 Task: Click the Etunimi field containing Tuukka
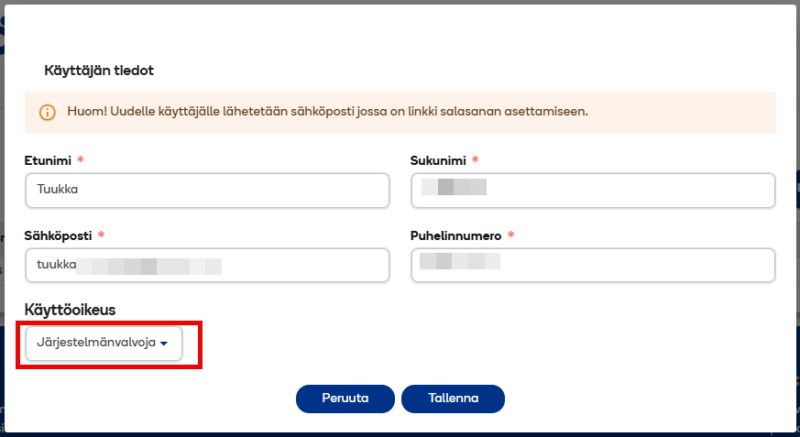206,190
